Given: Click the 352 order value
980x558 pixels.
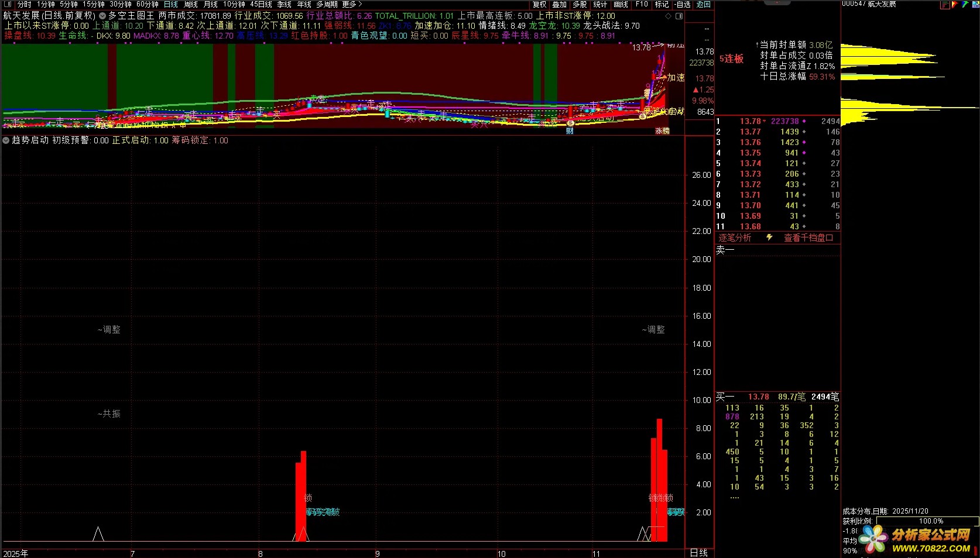Looking at the screenshot, I should pos(807,425).
